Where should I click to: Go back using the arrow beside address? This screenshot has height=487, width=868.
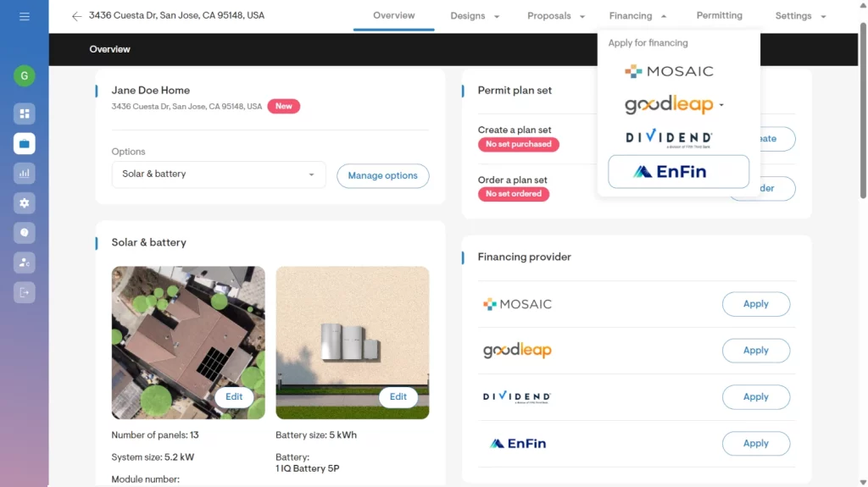point(77,16)
